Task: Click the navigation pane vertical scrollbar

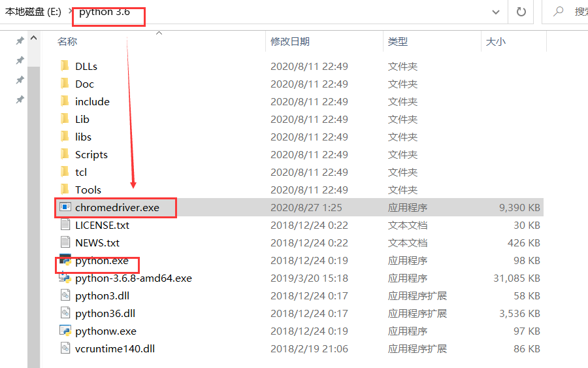Action: click(33, 217)
